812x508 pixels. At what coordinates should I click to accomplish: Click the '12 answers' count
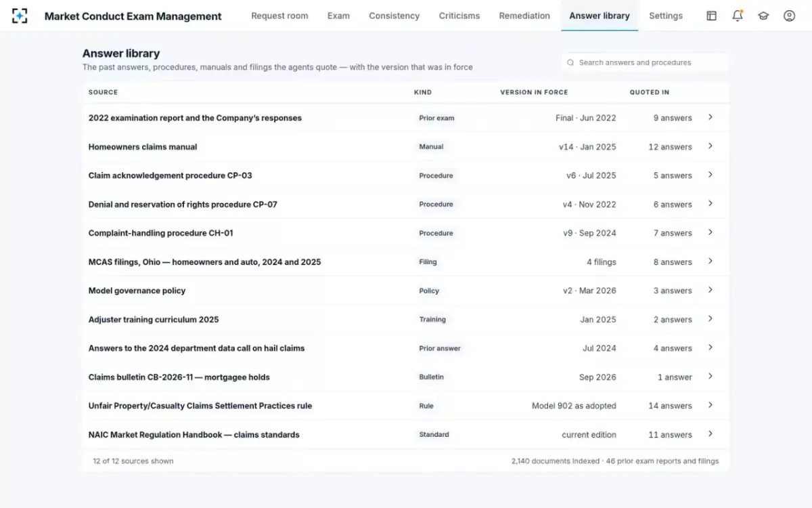tap(670, 147)
